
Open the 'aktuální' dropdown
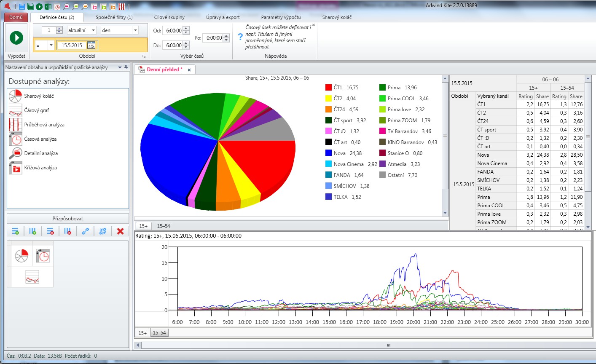click(x=93, y=30)
